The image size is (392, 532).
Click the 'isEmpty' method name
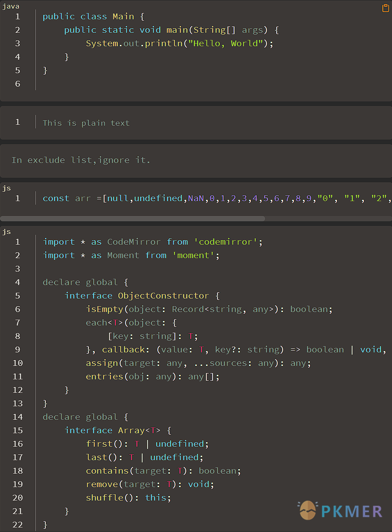[x=105, y=309]
